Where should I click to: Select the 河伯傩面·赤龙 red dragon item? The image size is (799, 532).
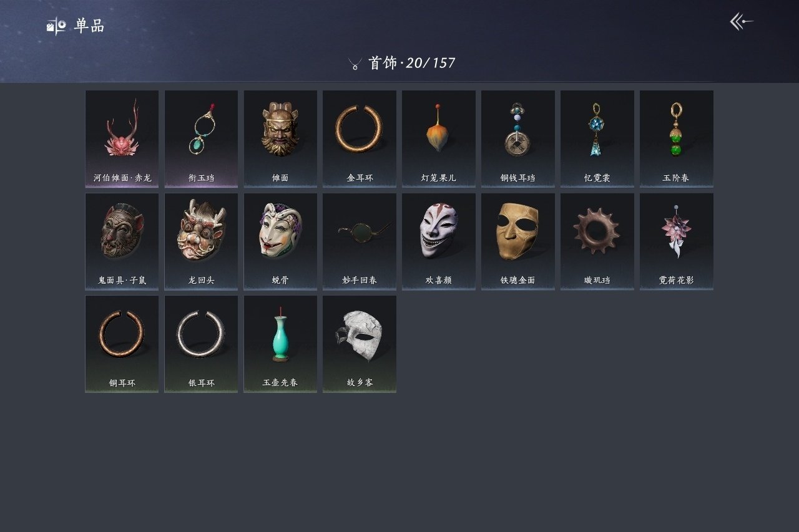click(122, 138)
